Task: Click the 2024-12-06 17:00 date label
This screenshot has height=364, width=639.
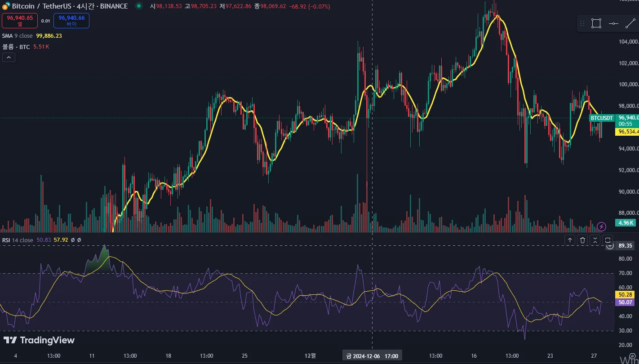Action: click(x=372, y=356)
